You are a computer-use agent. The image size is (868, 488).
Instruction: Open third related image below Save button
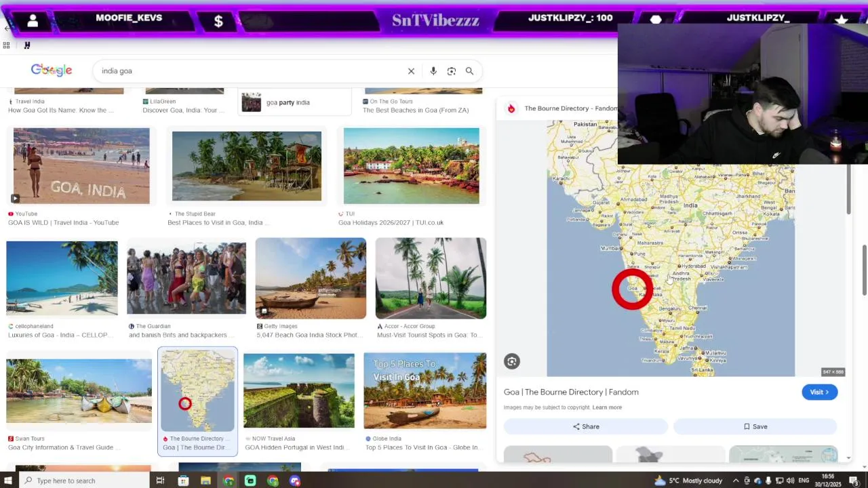[x=783, y=454]
